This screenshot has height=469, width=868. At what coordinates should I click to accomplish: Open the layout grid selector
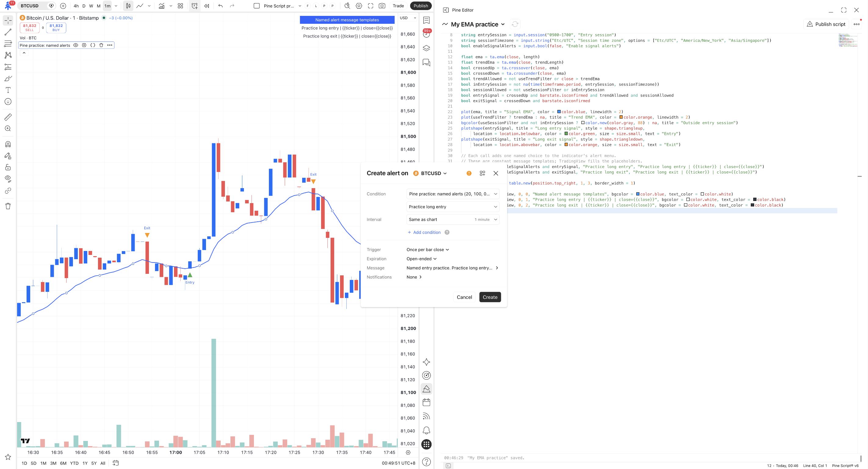click(180, 6)
